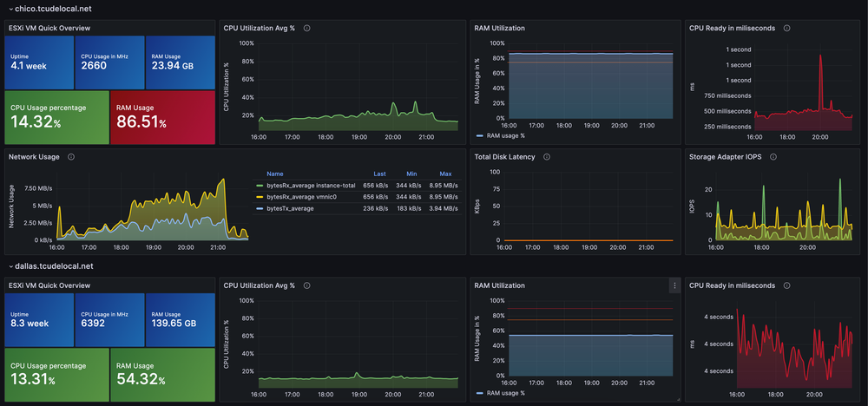Viewport: 868px width, 406px height.
Task: Toggle RAM usage % legend in dallas RAM panel
Action: (x=505, y=393)
